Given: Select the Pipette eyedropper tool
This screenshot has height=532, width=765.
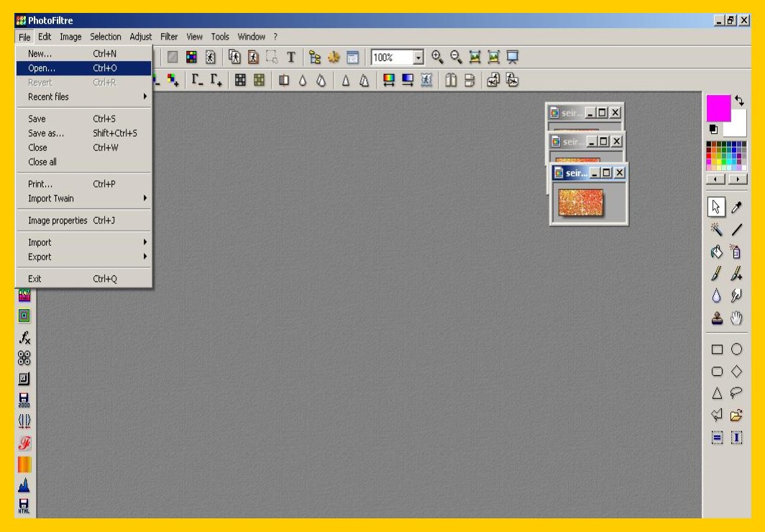Looking at the screenshot, I should 736,208.
